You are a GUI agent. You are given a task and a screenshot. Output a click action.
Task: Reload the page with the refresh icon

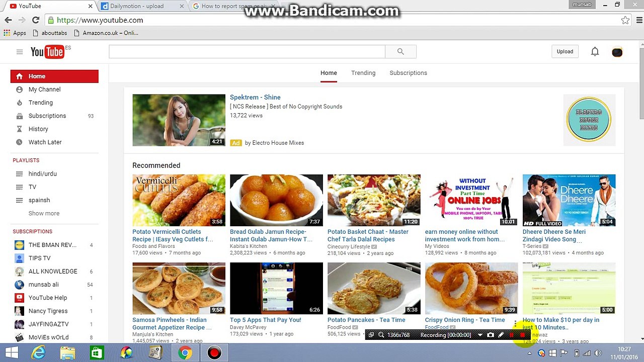coord(36,20)
